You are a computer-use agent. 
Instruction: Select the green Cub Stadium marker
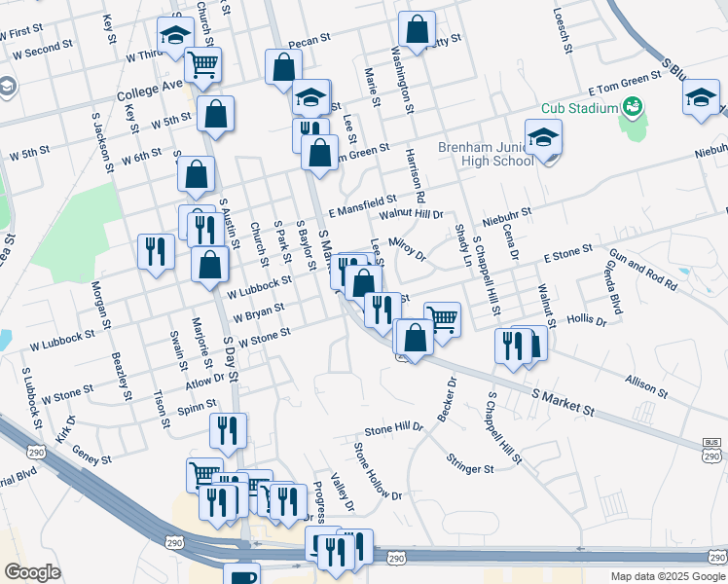coord(633,106)
